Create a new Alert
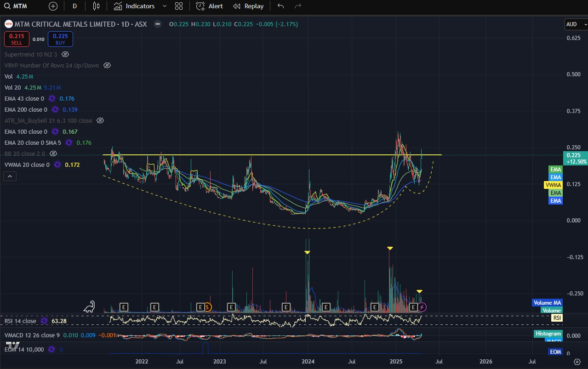The width and height of the screenshot is (588, 369). point(210,6)
